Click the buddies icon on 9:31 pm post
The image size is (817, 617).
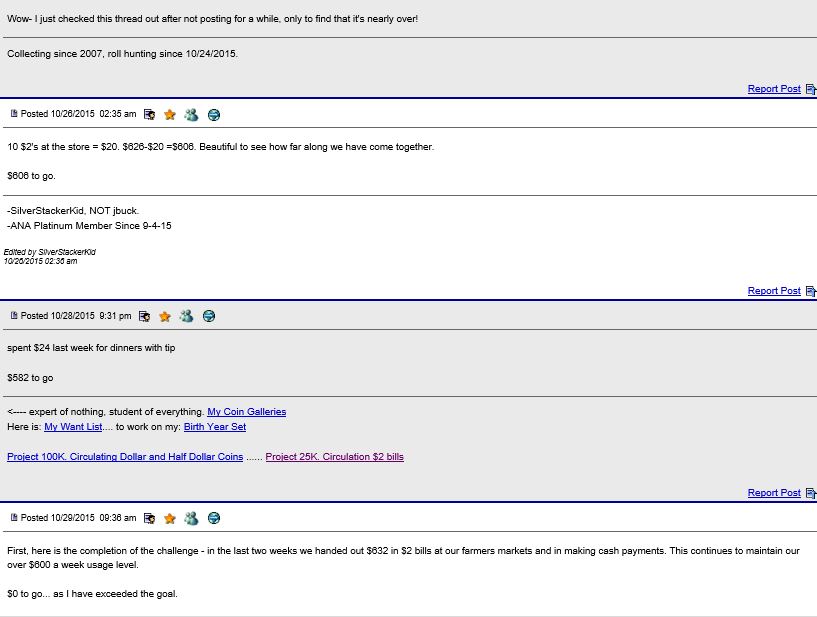[186, 316]
